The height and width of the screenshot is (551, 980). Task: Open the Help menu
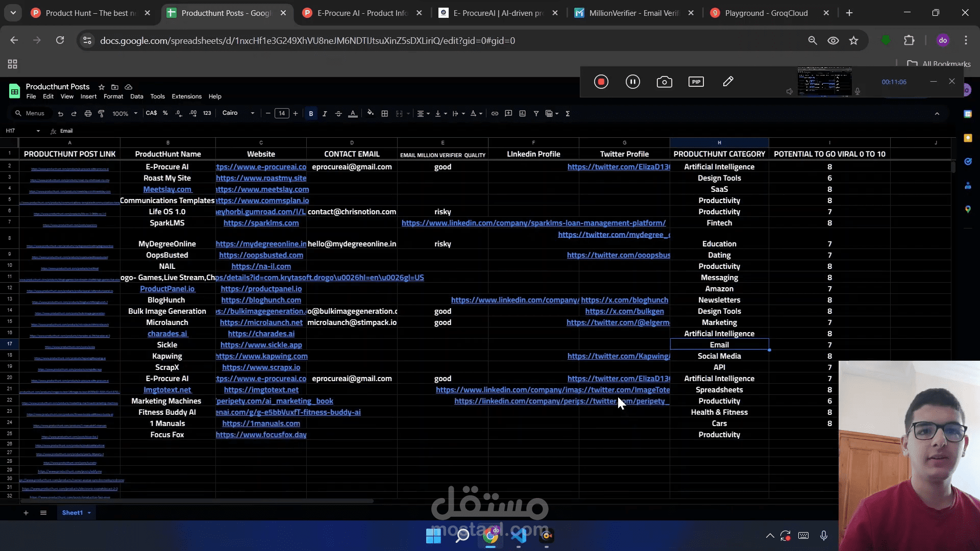[x=215, y=96]
